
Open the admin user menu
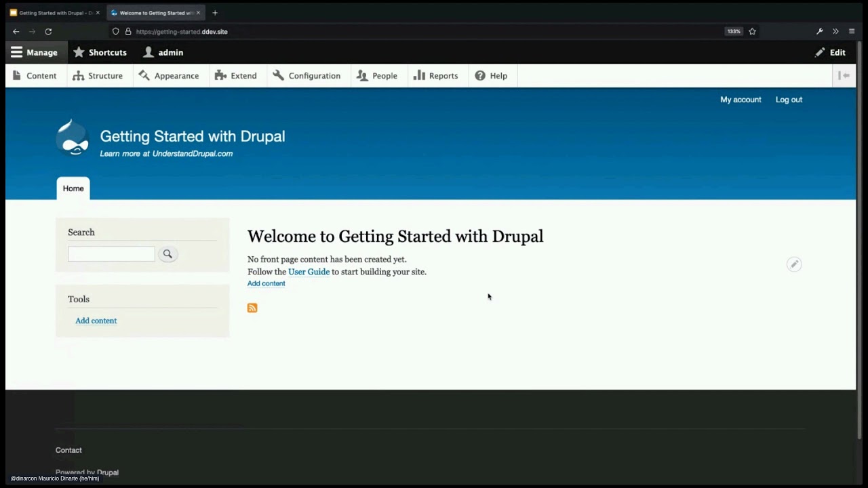click(x=163, y=52)
